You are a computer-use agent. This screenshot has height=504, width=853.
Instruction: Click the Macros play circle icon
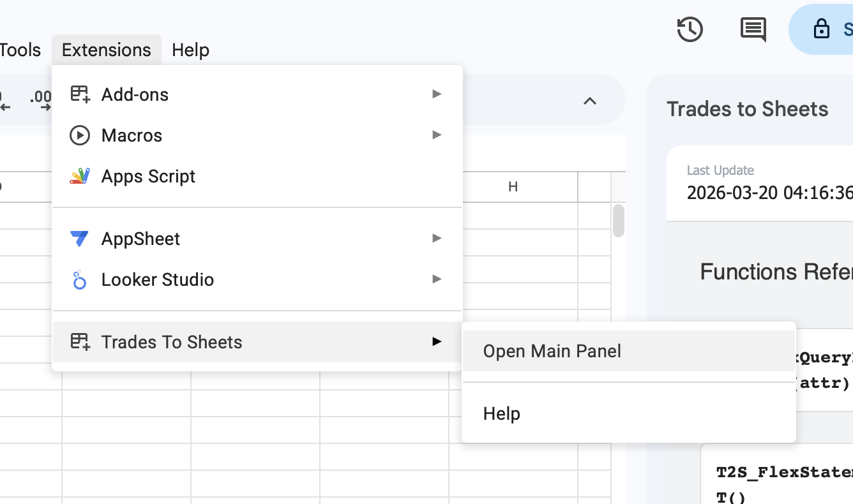click(x=80, y=135)
